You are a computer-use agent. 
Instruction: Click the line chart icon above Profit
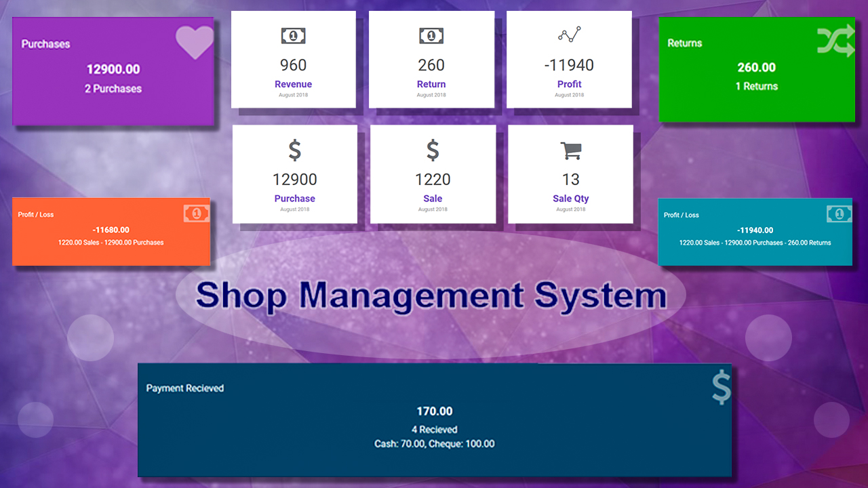coord(569,35)
